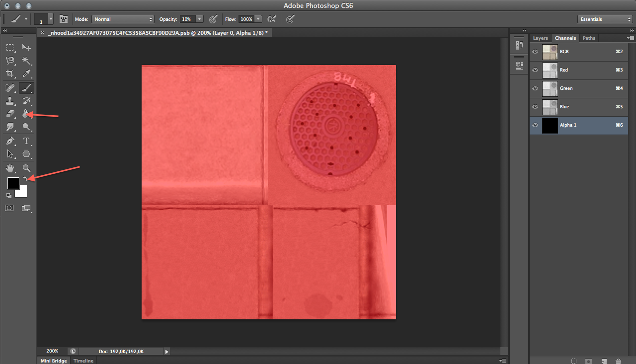Open the Channels panel flyout menu

pyautogui.click(x=630, y=38)
